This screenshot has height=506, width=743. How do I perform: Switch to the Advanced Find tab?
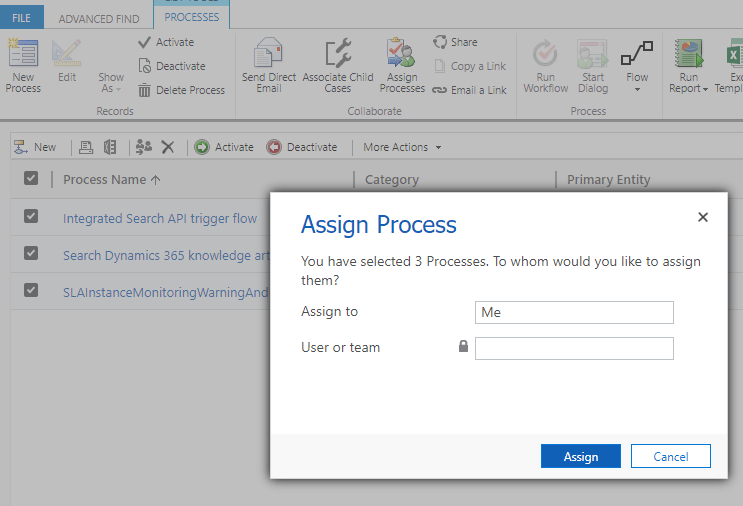99,18
